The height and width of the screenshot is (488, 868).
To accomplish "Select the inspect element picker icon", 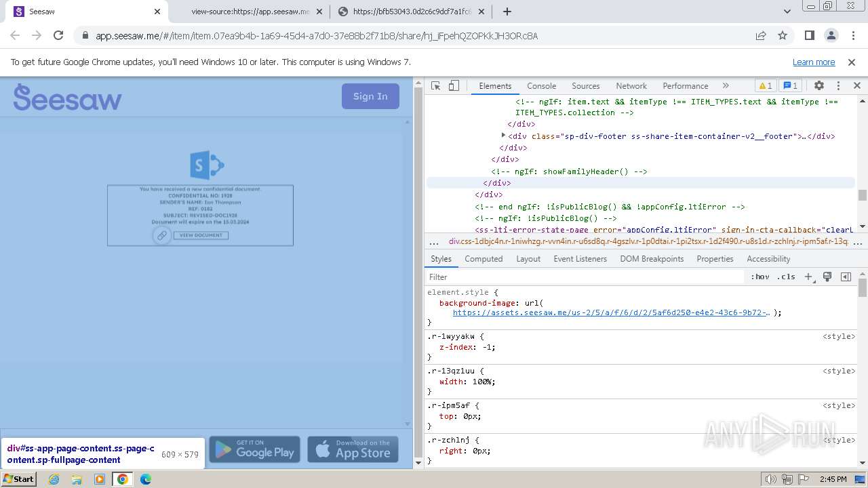I will (x=436, y=86).
